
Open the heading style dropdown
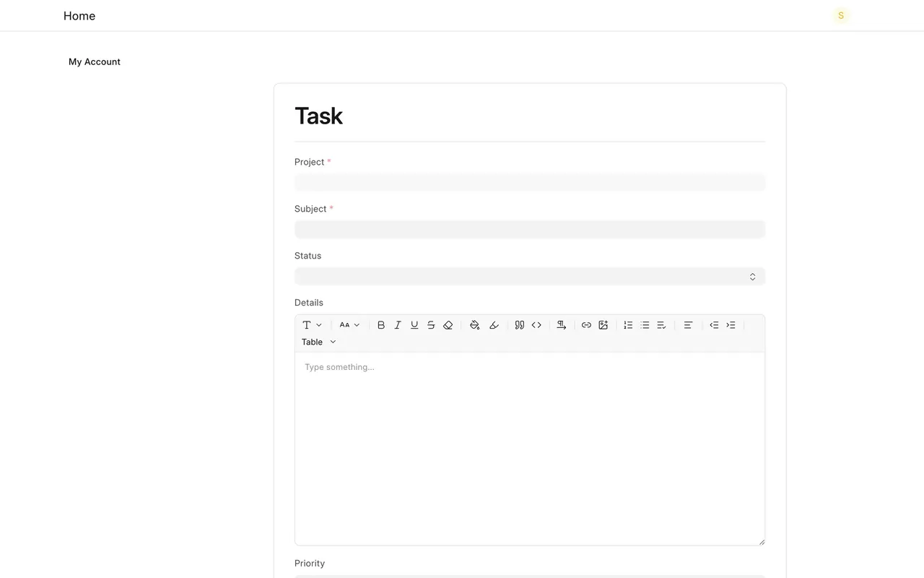[312, 325]
